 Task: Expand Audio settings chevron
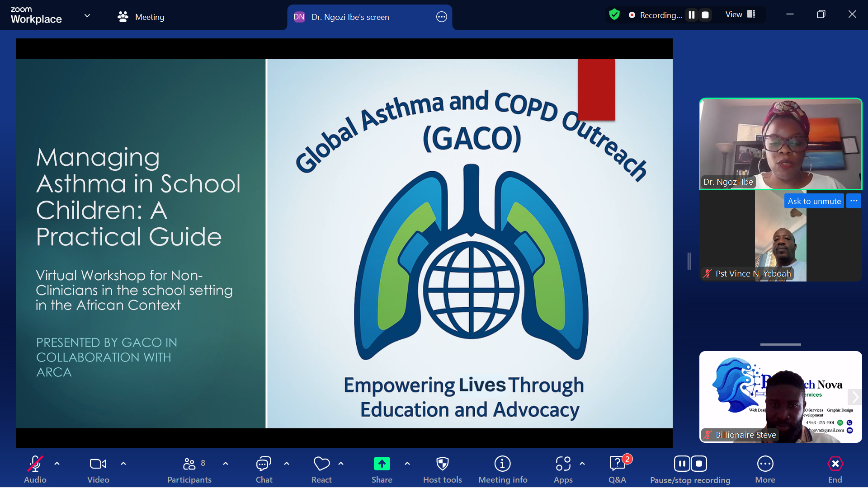click(x=57, y=464)
